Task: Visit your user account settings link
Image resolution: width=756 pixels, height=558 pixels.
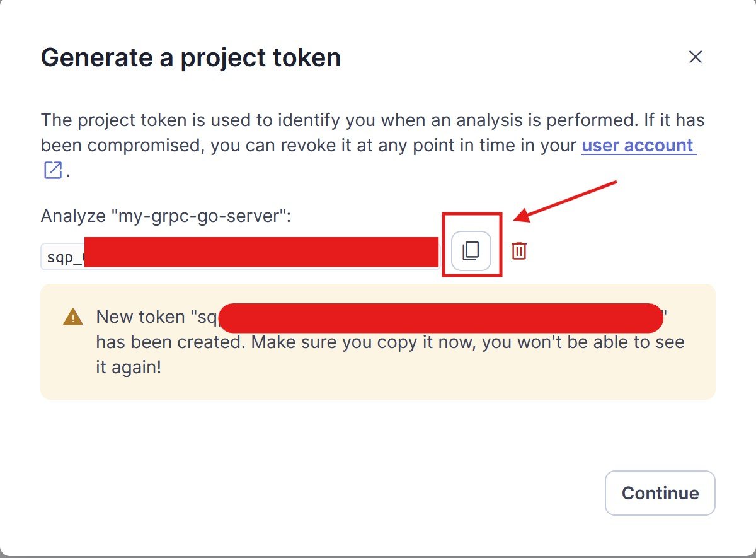Action: tap(638, 145)
